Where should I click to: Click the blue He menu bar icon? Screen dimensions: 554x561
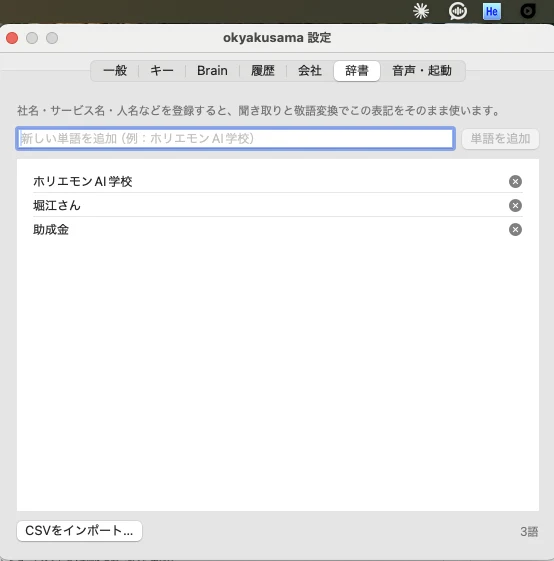coord(492,11)
